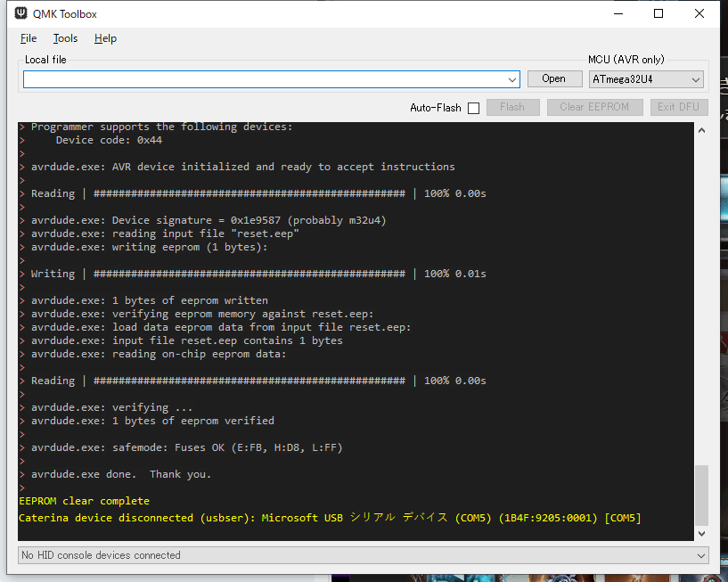Click the 'Caterina device disconnected' log line

click(x=330, y=518)
